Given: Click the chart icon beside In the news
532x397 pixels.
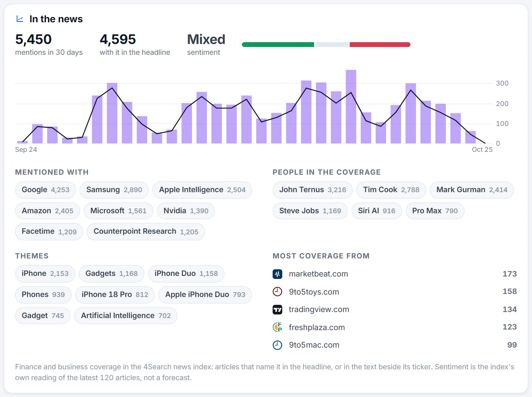Looking at the screenshot, I should [20, 19].
